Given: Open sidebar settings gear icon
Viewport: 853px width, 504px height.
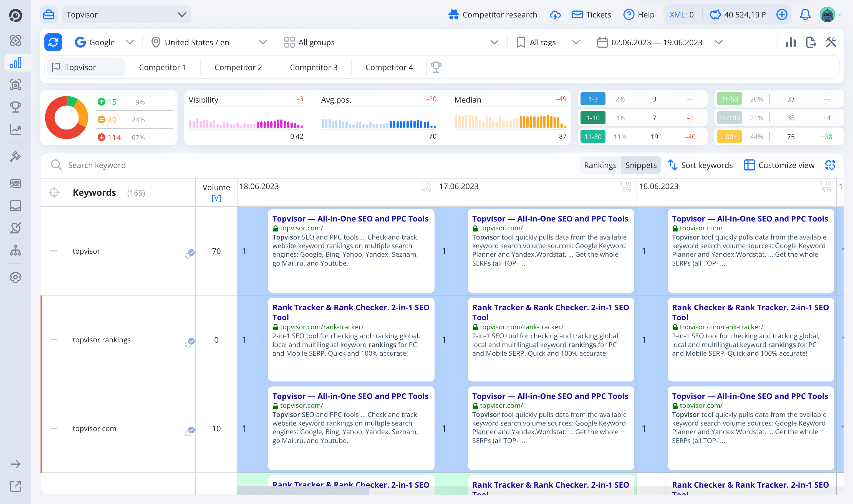Looking at the screenshot, I should pos(15,277).
